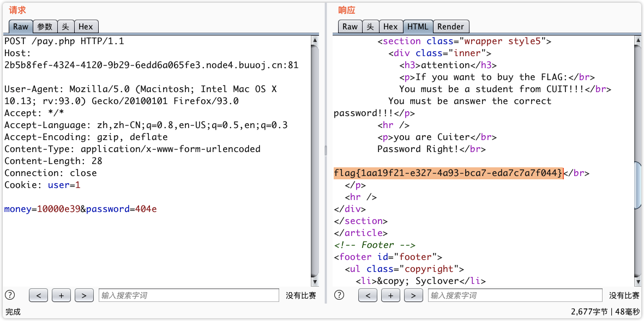The image size is (644, 321).
Task: Go to previous match in request search
Action: tap(38, 295)
